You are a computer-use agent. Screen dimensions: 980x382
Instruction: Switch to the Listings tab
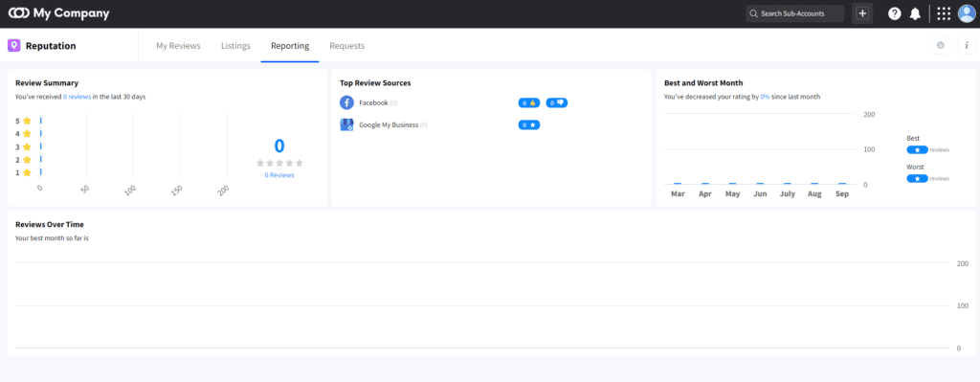235,46
